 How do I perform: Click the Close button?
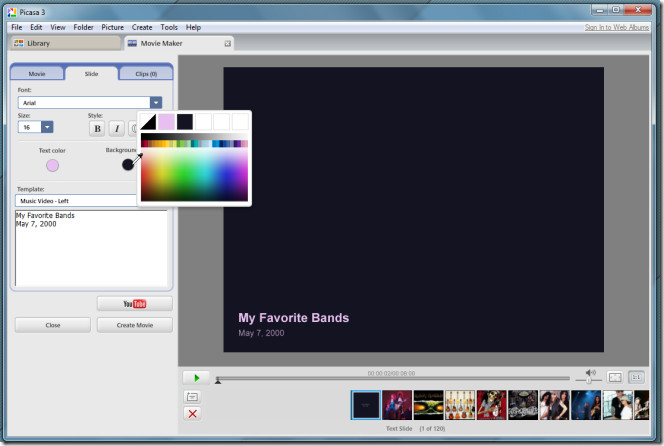(53, 325)
